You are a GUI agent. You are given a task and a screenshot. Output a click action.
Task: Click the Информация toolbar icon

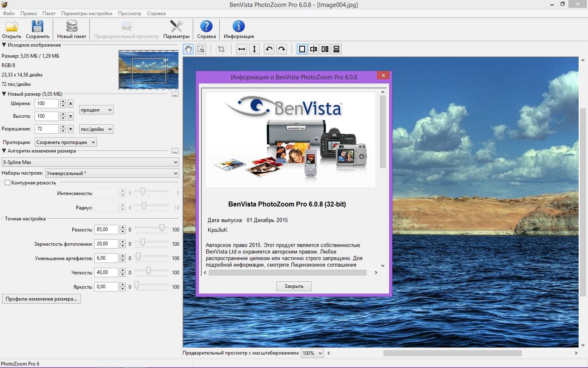238,29
